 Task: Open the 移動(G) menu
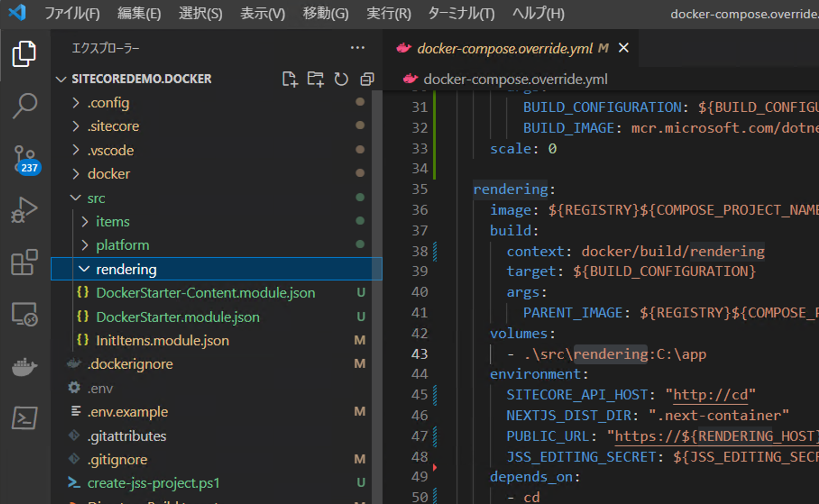coord(326,14)
